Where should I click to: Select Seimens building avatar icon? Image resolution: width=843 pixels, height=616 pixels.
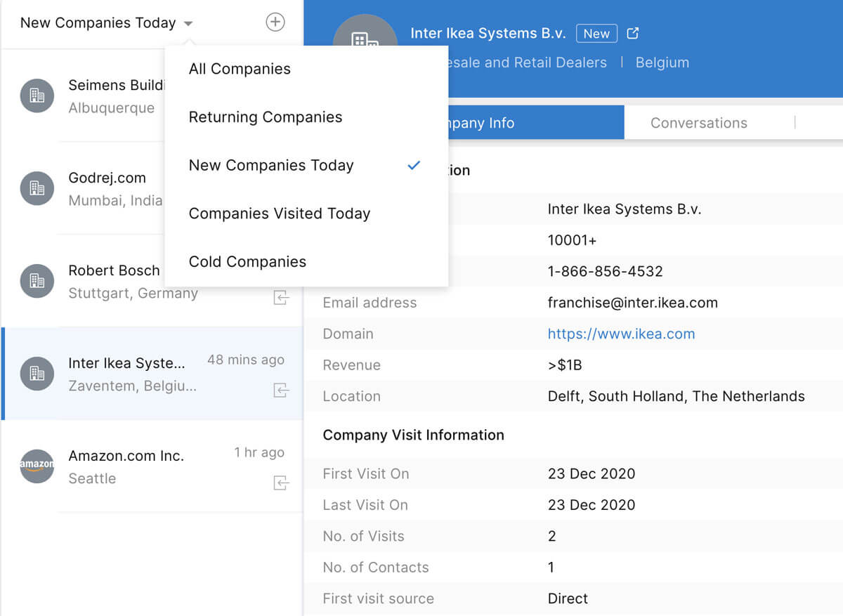(x=37, y=96)
